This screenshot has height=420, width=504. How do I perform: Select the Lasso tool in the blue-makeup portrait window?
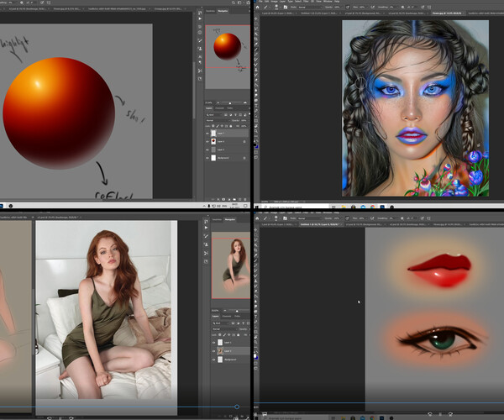pyautogui.click(x=256, y=29)
